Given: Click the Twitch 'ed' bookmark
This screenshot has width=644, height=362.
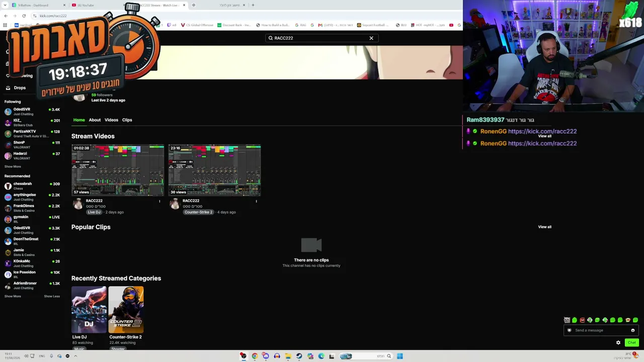Looking at the screenshot, I should (x=172, y=25).
